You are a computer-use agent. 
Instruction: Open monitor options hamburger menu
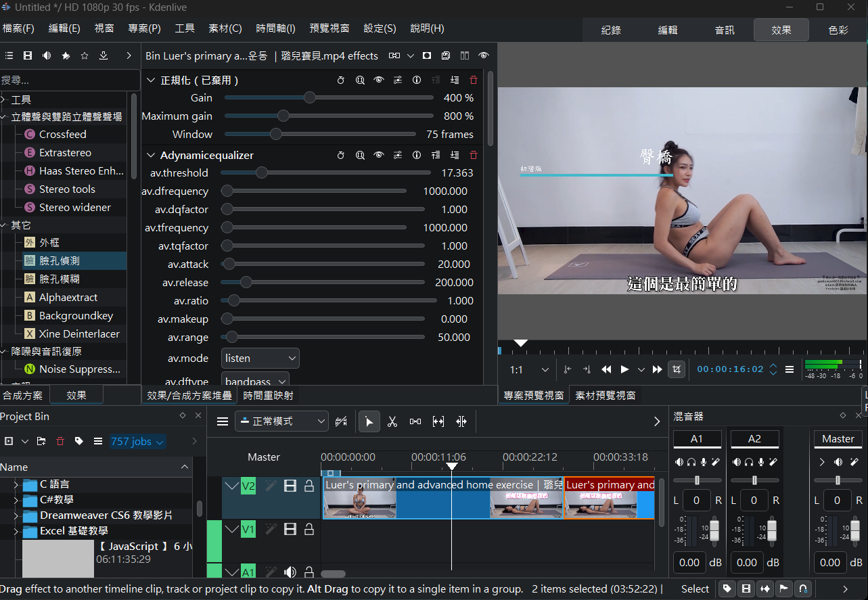(x=790, y=369)
